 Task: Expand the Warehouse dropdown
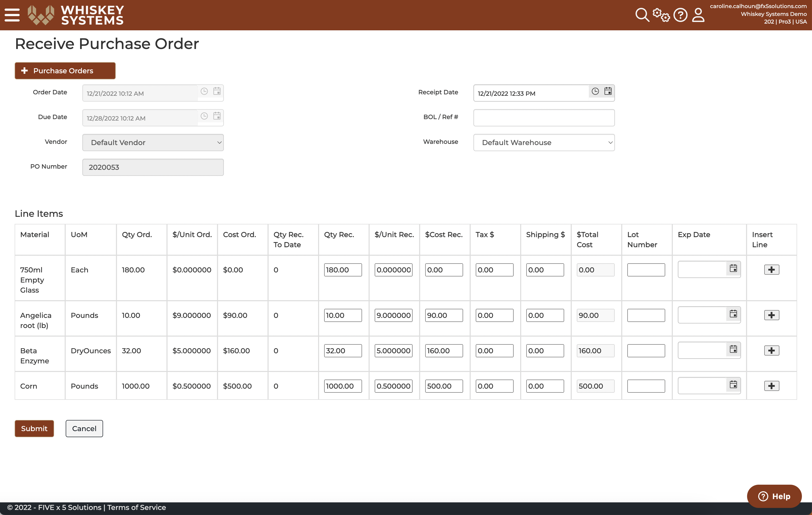[x=544, y=142]
